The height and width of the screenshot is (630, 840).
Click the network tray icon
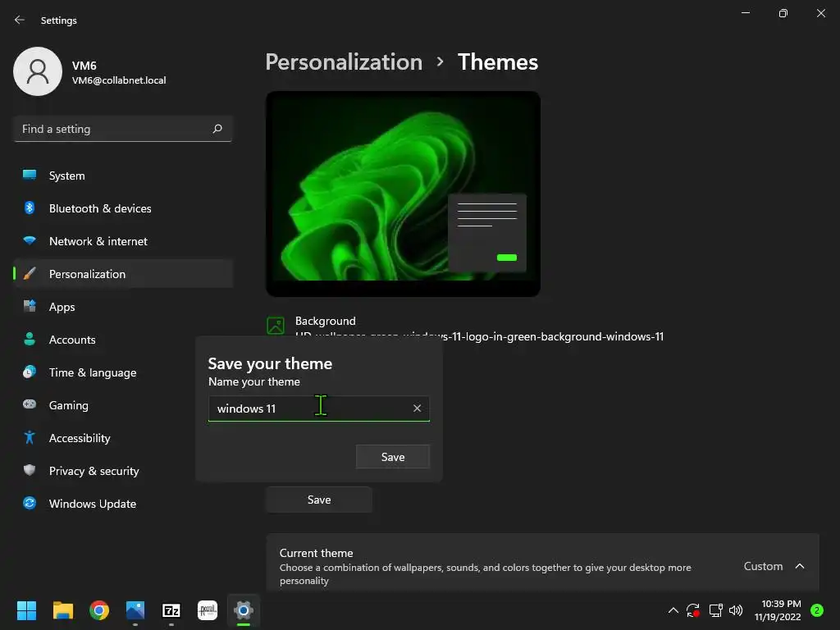715,610
